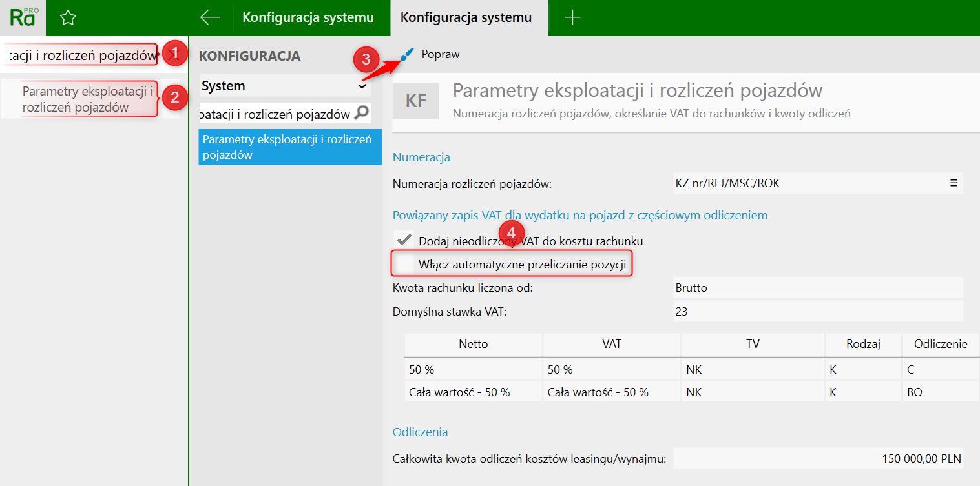Click the Całkowita kwota odliczeń amount field

817,459
